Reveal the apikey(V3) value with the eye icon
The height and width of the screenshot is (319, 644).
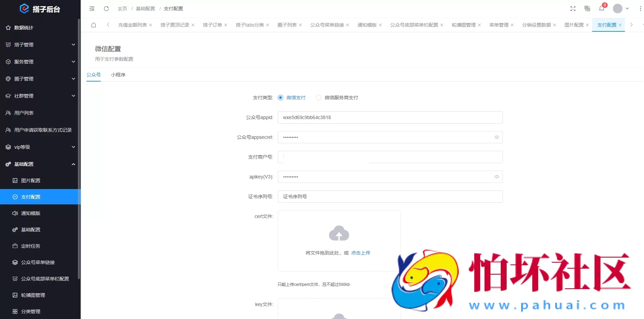click(497, 177)
